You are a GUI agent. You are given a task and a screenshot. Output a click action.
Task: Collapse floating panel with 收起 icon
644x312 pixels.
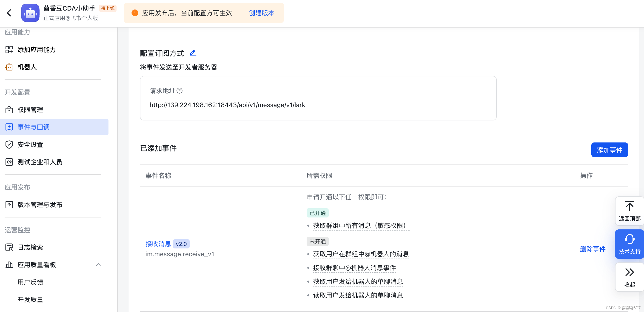pyautogui.click(x=629, y=272)
